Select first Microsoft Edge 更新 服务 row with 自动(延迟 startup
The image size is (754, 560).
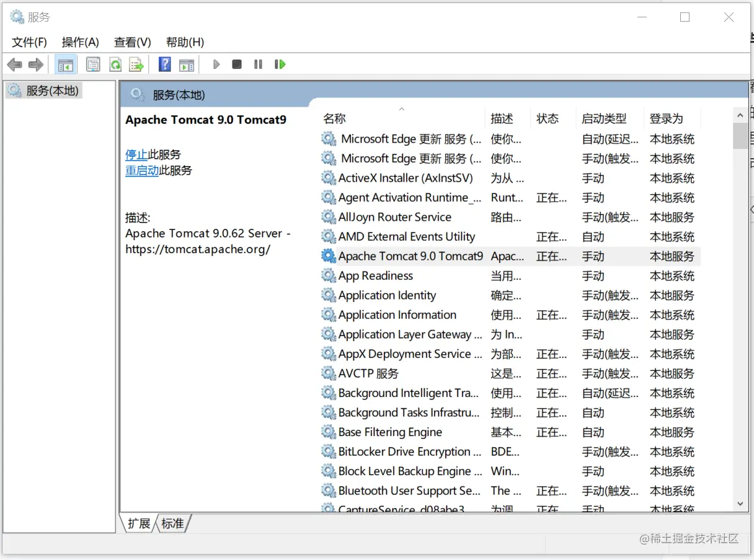click(510, 139)
